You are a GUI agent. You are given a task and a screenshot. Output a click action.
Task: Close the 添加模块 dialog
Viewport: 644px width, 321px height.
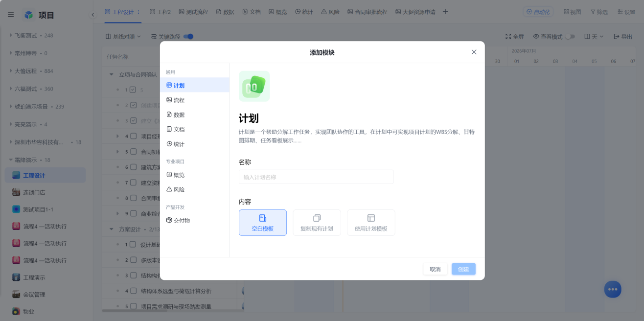(474, 52)
